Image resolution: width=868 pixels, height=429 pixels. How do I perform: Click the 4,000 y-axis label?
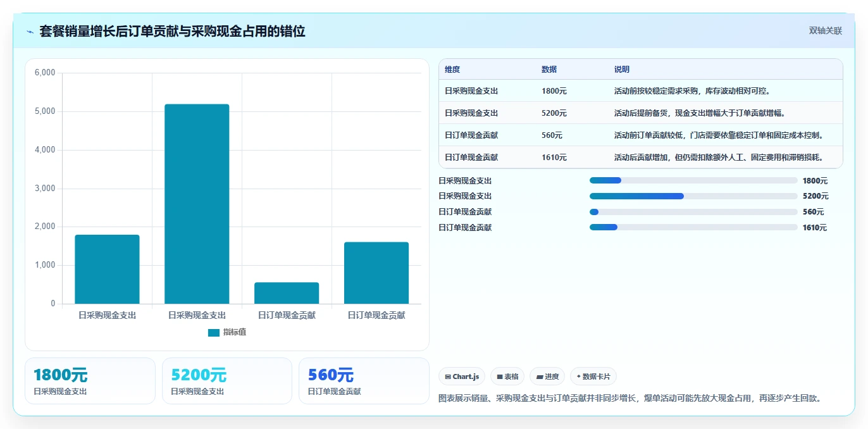(x=44, y=150)
